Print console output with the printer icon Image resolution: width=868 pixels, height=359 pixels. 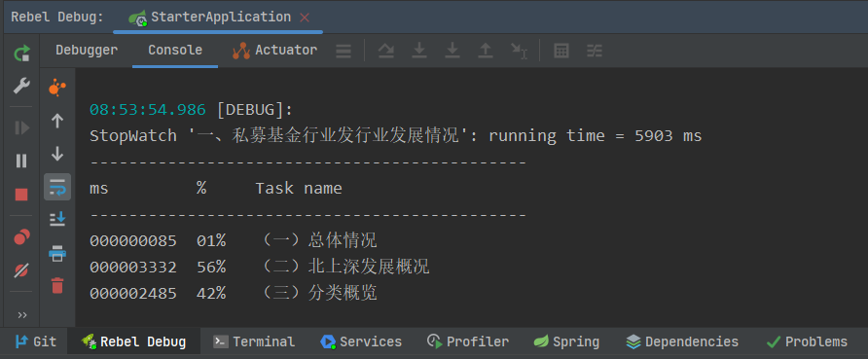pyautogui.click(x=57, y=253)
